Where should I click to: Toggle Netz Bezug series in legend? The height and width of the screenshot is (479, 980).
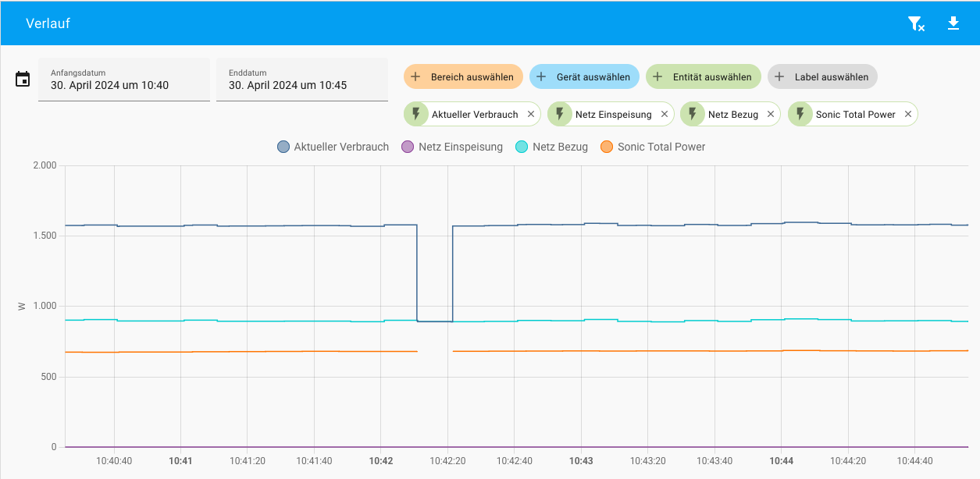click(x=552, y=147)
